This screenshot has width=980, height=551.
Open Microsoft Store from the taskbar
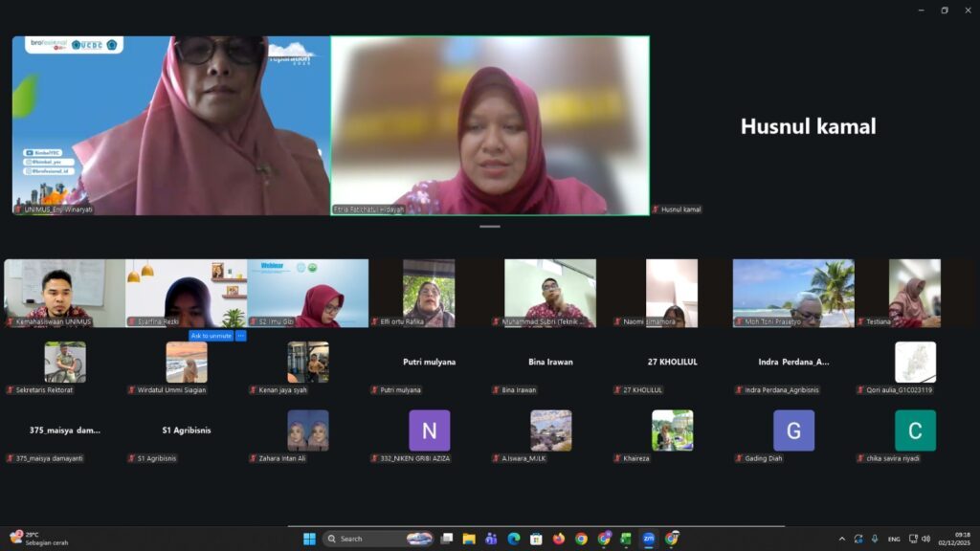[x=536, y=539]
